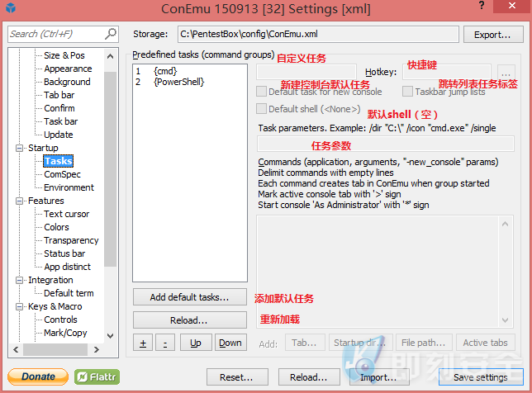Collapse the Startup tree node
Viewport: 532px width, 393px height.
19,148
